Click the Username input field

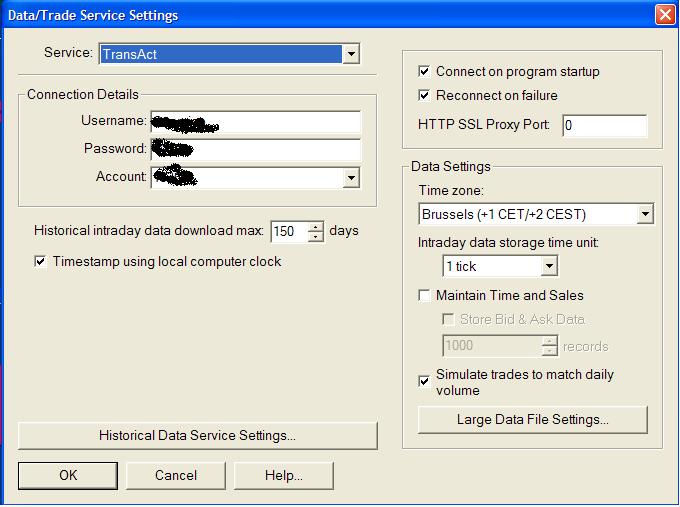256,122
